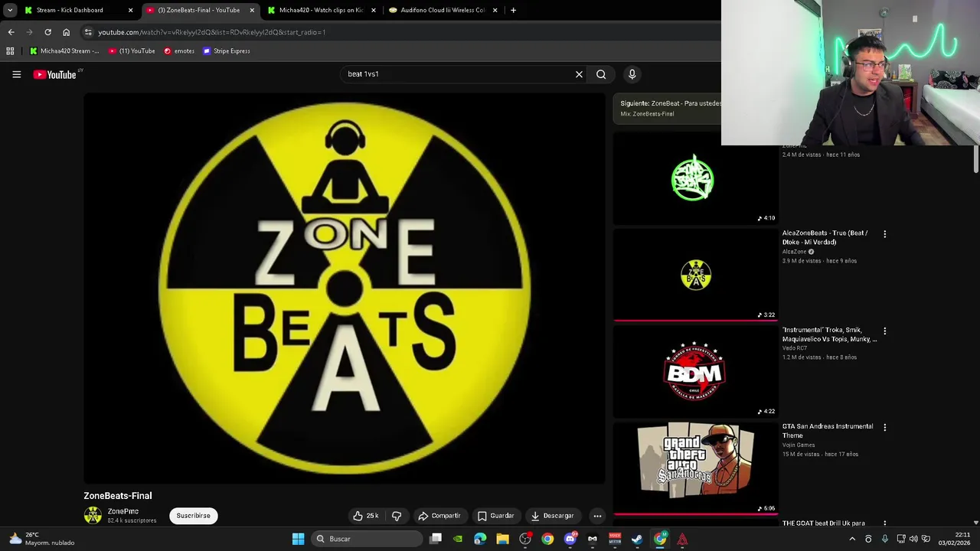Open Task View on taskbar
Screen dimensions: 980x551
[x=436, y=539]
